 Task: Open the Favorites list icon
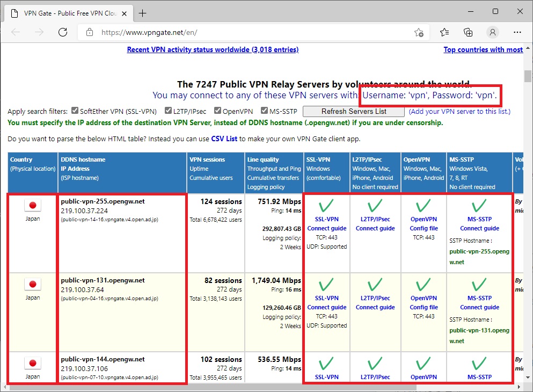click(x=444, y=32)
